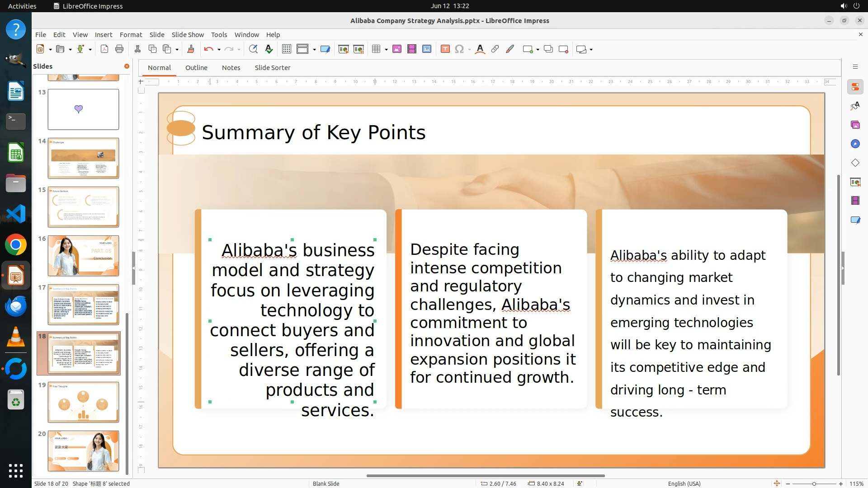Click the Insert Chart icon

coord(426,49)
